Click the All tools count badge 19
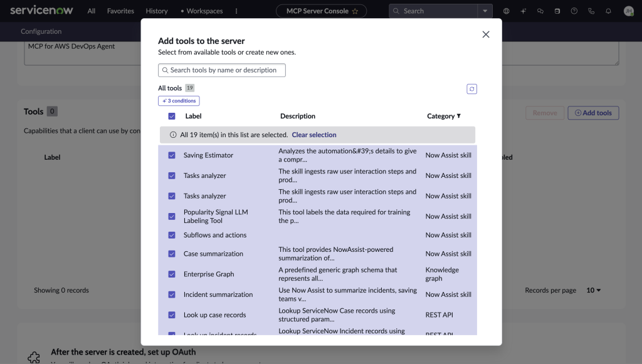The height and width of the screenshot is (364, 642). tap(189, 88)
